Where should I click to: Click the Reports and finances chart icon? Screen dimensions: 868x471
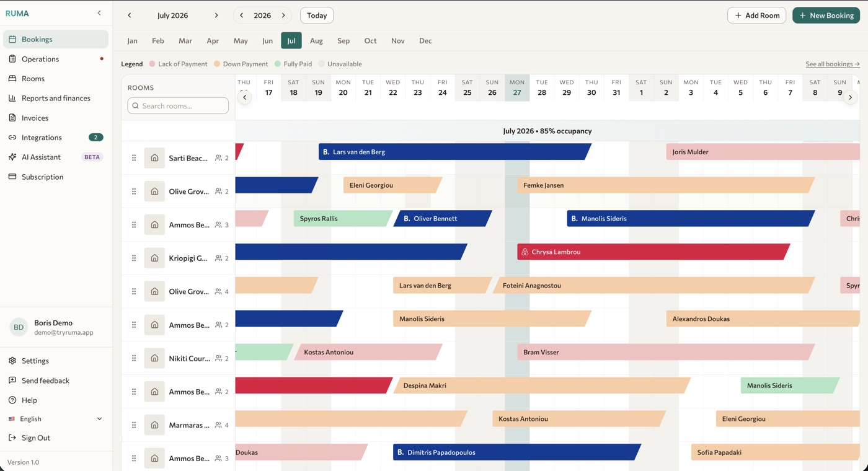(x=12, y=98)
